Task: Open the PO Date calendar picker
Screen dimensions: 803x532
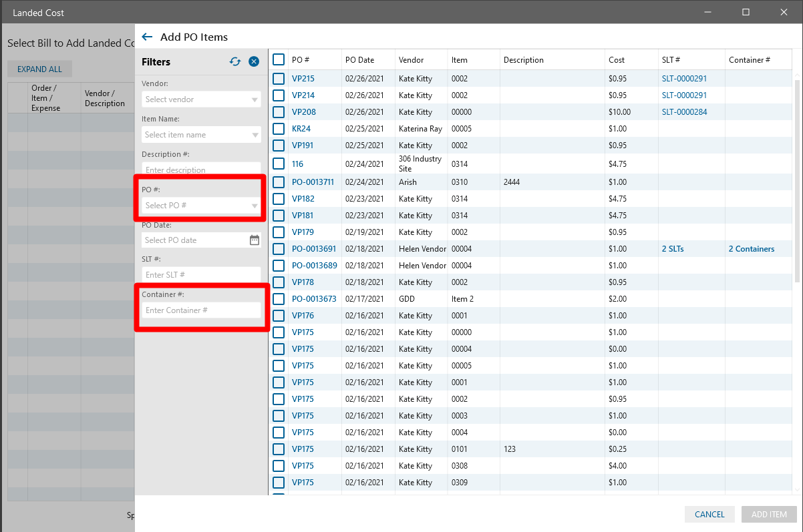Action: tap(255, 240)
